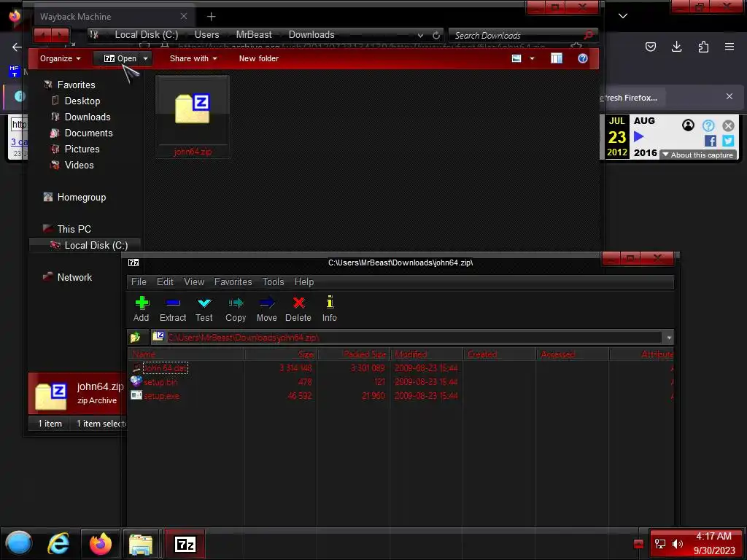Screen dimensions: 747x560
Task: Open the Share with dropdown
Action: click(x=193, y=58)
